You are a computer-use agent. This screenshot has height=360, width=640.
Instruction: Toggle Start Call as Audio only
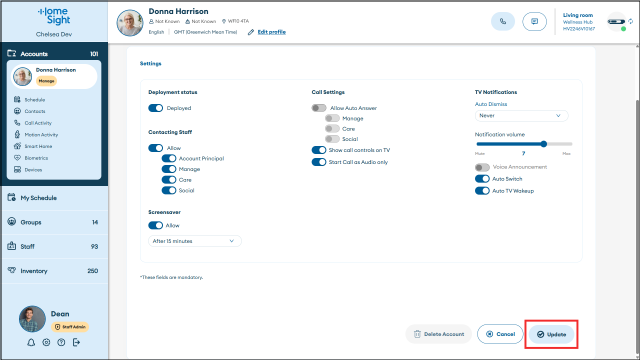(x=319, y=162)
